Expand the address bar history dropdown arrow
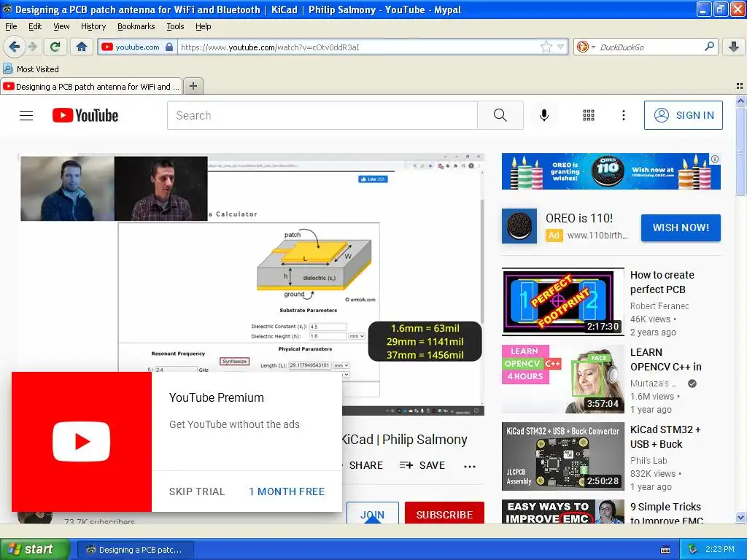Image resolution: width=747 pixels, height=560 pixels. click(x=561, y=47)
